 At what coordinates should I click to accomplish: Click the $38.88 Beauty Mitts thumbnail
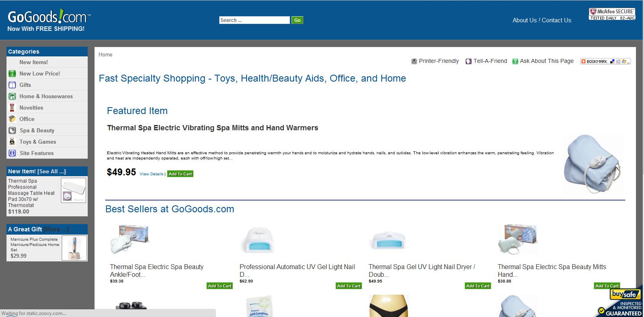(518, 239)
